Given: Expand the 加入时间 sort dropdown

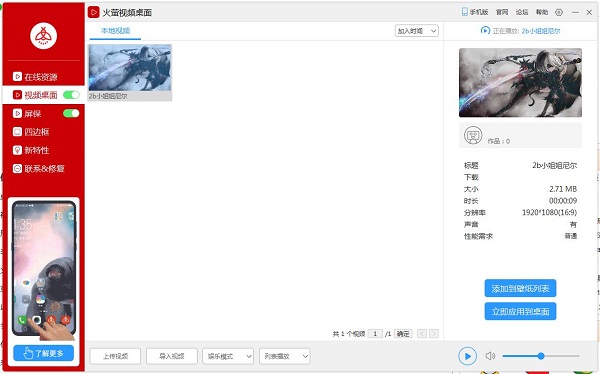Looking at the screenshot, I should pyautogui.click(x=417, y=31).
